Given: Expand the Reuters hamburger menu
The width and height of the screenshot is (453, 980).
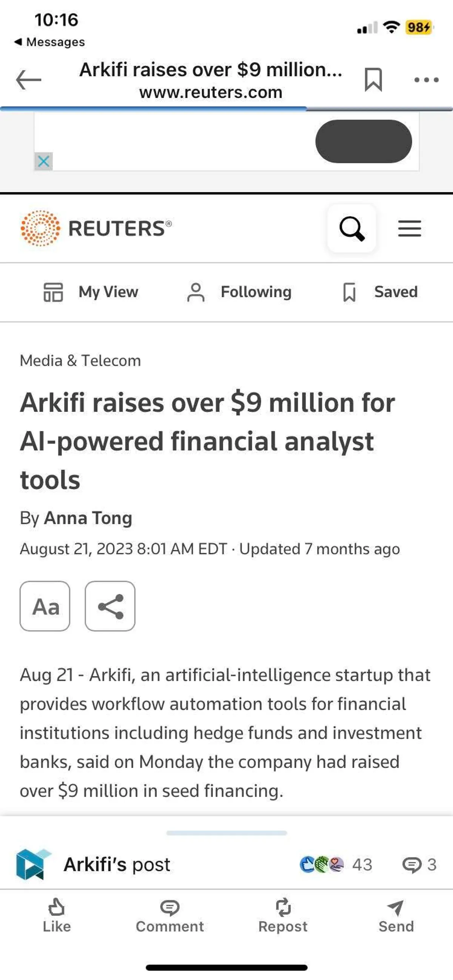Looking at the screenshot, I should 410,229.
